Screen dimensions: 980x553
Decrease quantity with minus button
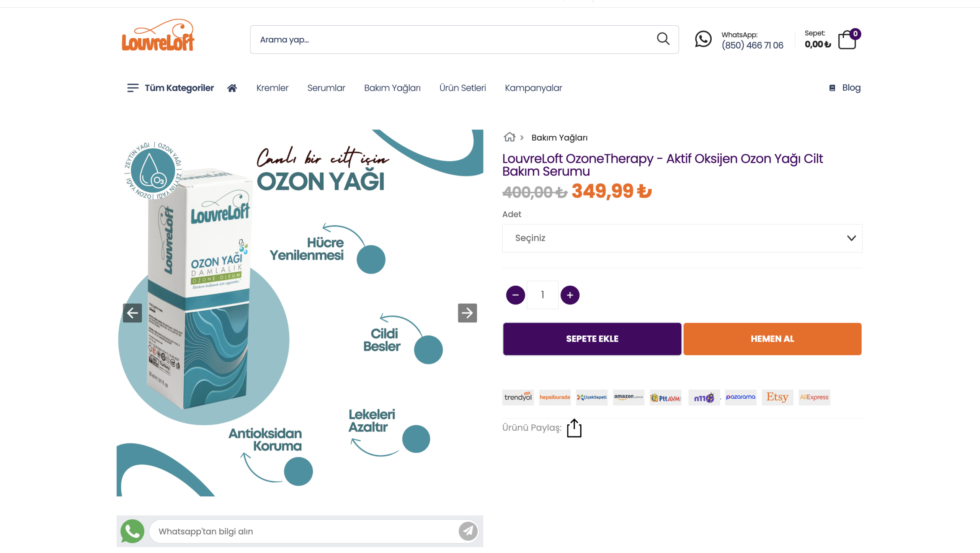point(515,295)
